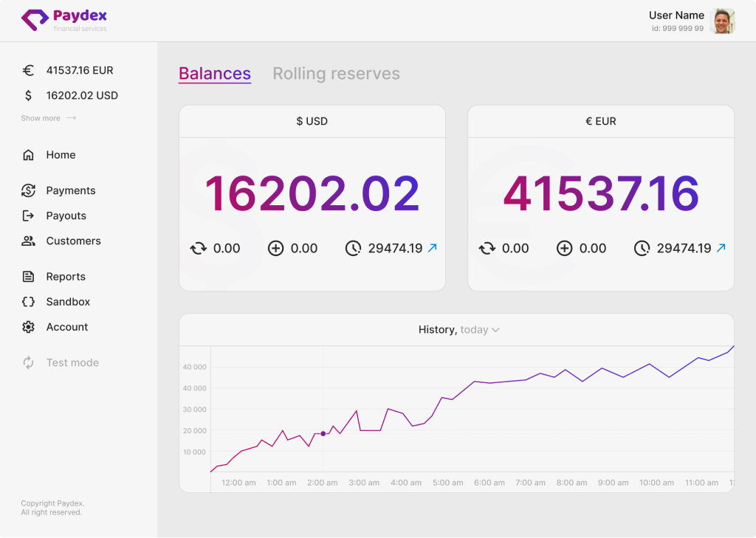Click the Paydex logo
Viewport: 756px width, 538px height.
point(63,20)
